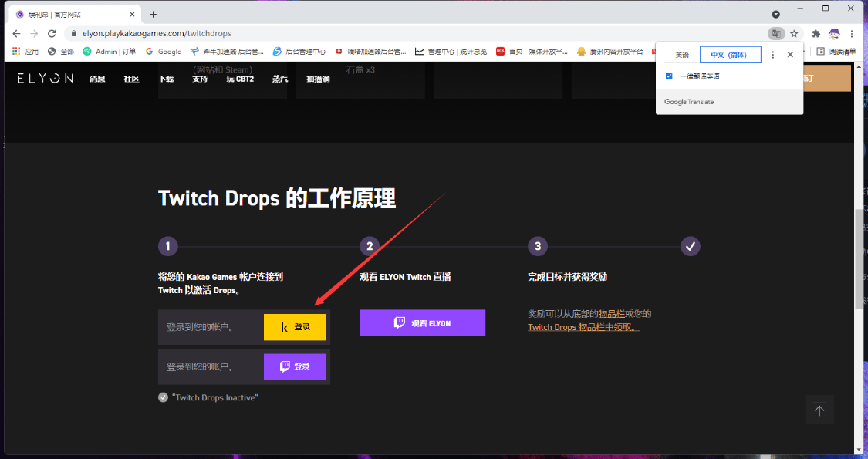Viewport: 868px width, 459px height.
Task: Open the 玩 CBT2 nav item
Action: pos(240,79)
